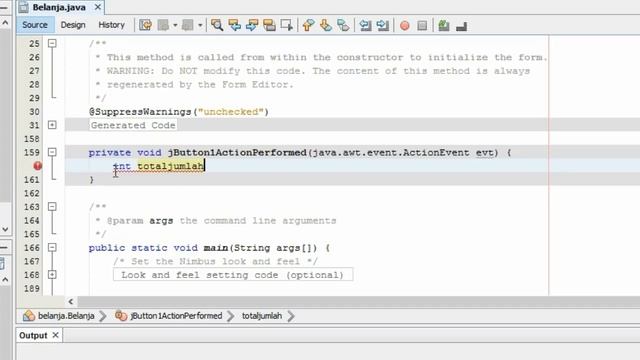Close the Belanja.java tab

point(98,7)
